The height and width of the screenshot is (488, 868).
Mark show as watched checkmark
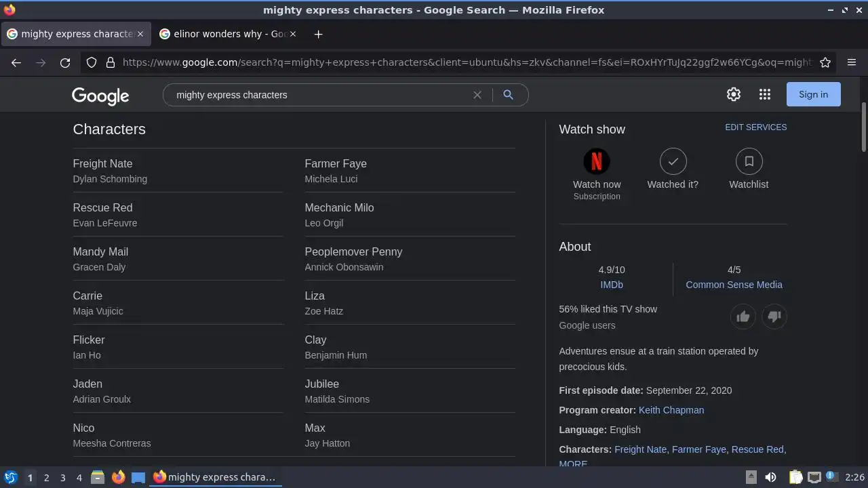pyautogui.click(x=673, y=161)
